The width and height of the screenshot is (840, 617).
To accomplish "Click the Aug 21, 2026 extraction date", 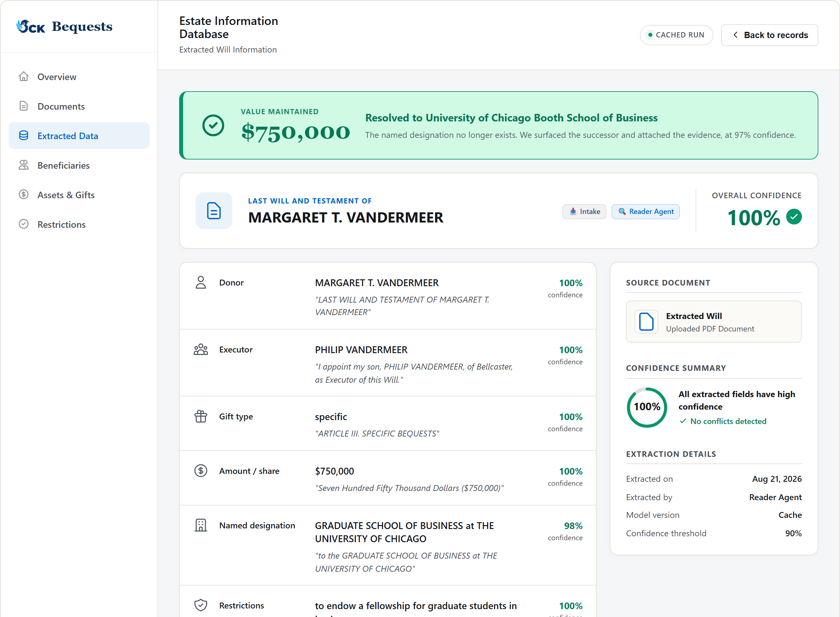I will 777,479.
